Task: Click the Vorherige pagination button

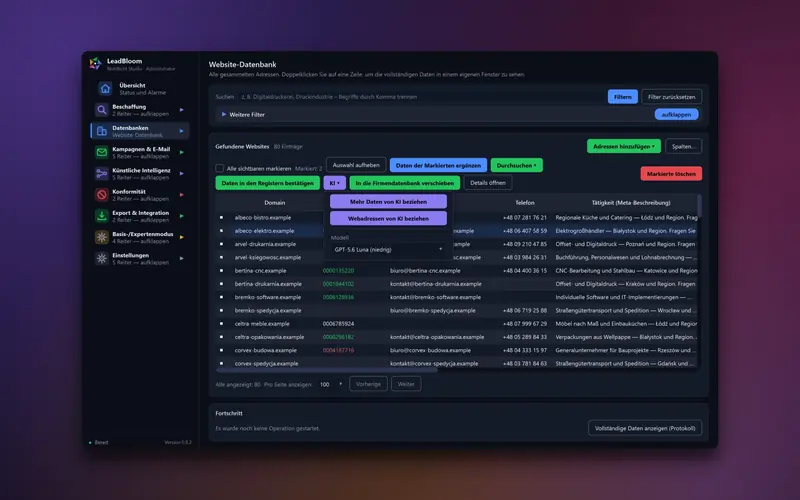Action: pyautogui.click(x=368, y=384)
